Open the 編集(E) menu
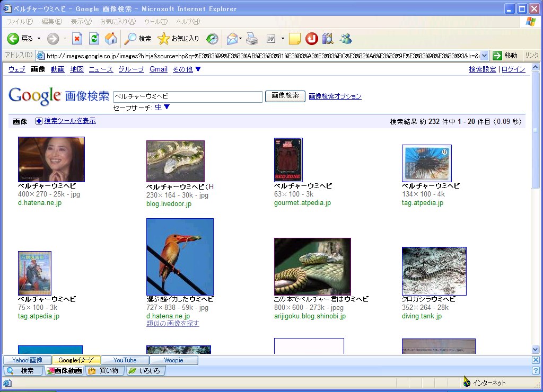 51,22
